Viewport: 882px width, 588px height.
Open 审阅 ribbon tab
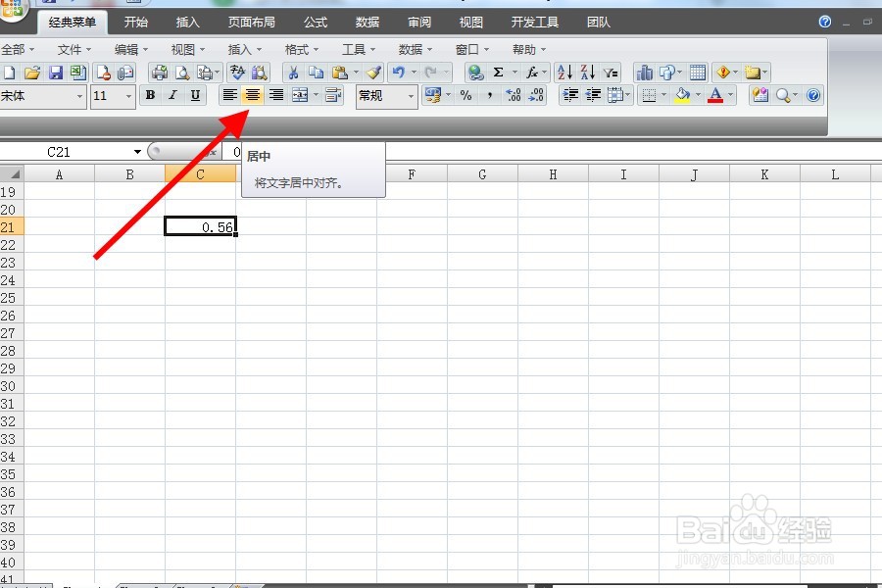(419, 23)
